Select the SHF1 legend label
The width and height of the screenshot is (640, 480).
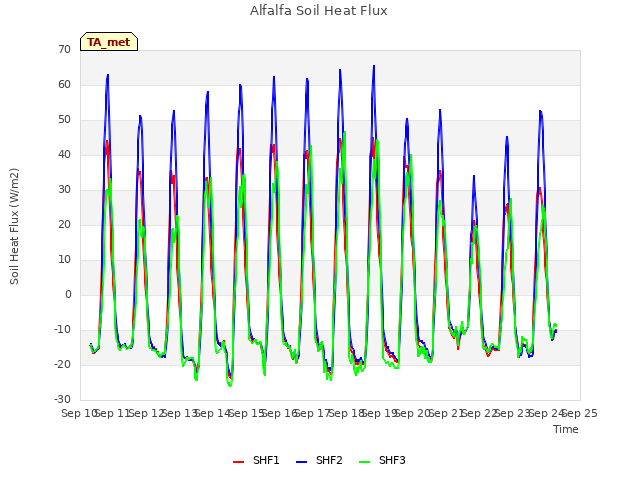click(266, 460)
